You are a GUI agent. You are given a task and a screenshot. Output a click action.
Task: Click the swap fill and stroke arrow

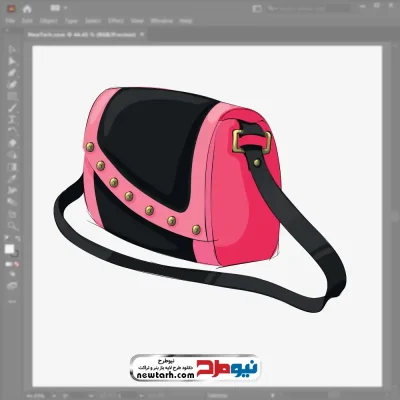[x=17, y=238]
